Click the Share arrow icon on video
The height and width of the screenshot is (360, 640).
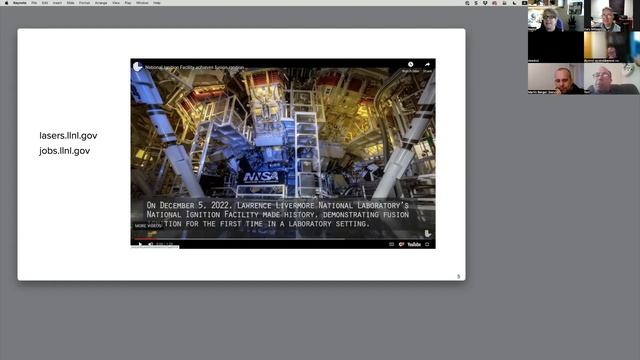pyautogui.click(x=427, y=64)
